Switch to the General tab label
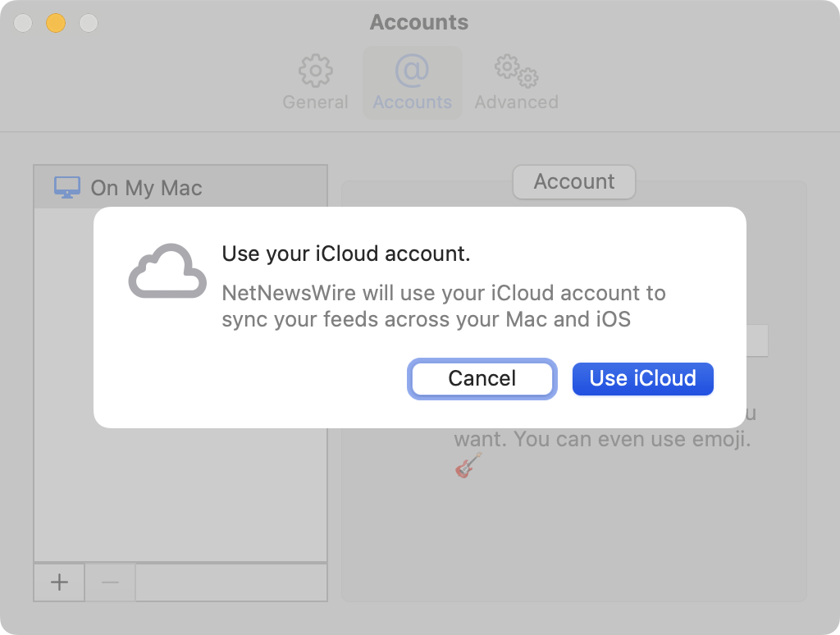 pos(315,103)
